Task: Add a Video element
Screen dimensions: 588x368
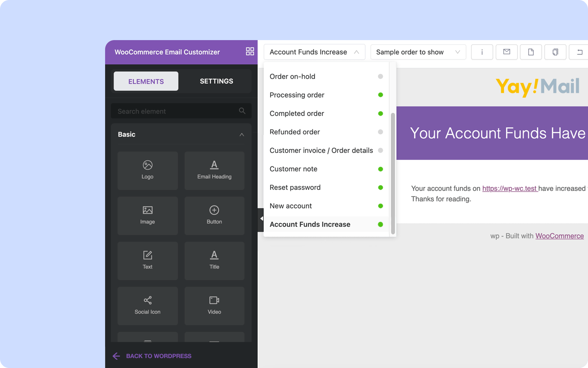Action: tap(214, 306)
